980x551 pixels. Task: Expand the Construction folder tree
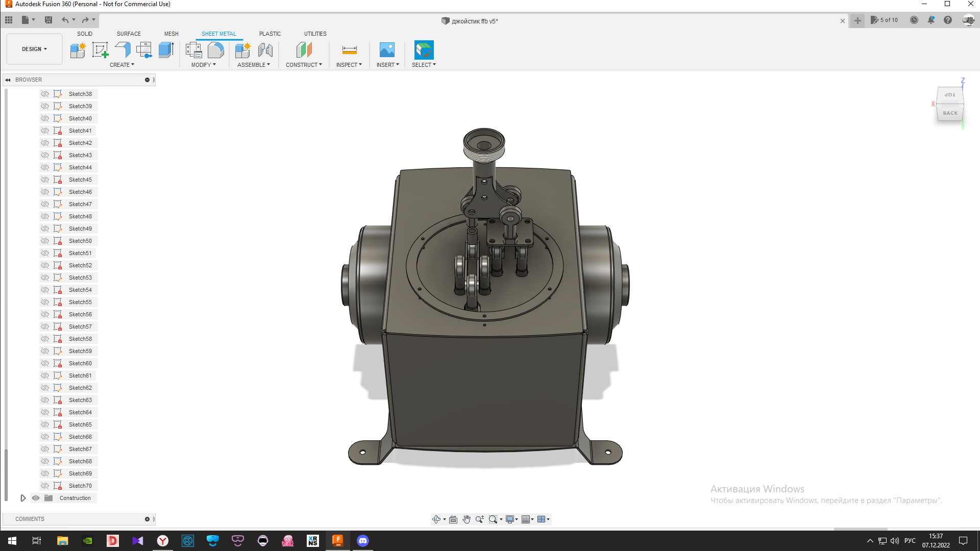coord(23,498)
